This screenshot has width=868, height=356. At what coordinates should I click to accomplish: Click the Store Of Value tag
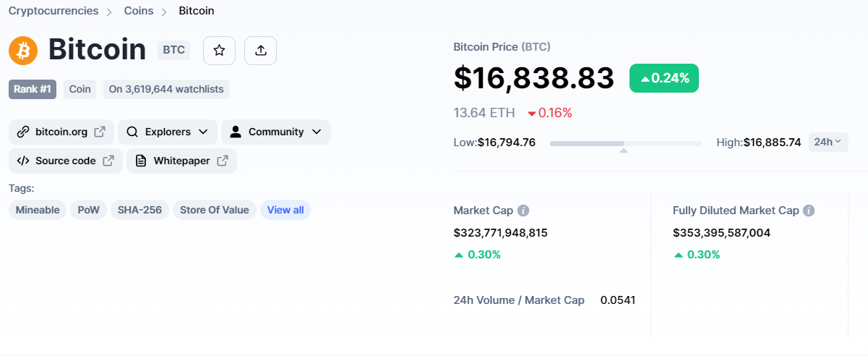tap(215, 210)
